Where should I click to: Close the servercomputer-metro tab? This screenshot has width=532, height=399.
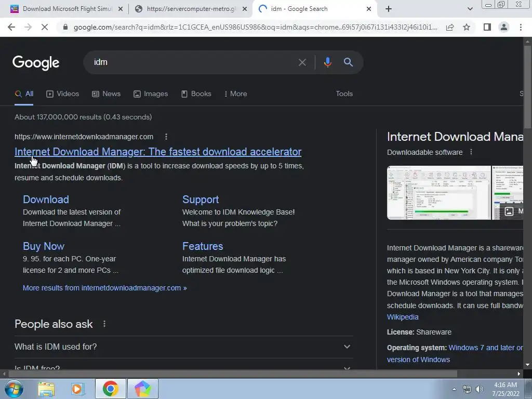(x=244, y=9)
